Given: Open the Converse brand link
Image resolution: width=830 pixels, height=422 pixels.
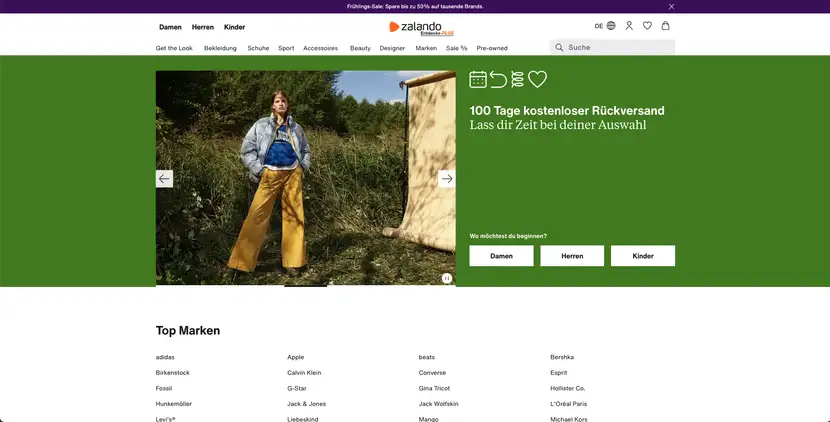Looking at the screenshot, I should [x=432, y=373].
